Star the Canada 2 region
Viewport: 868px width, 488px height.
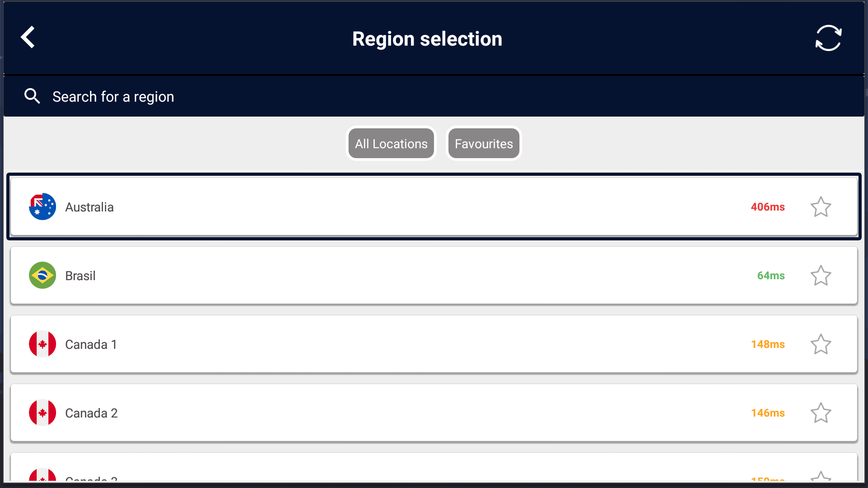[x=821, y=413]
